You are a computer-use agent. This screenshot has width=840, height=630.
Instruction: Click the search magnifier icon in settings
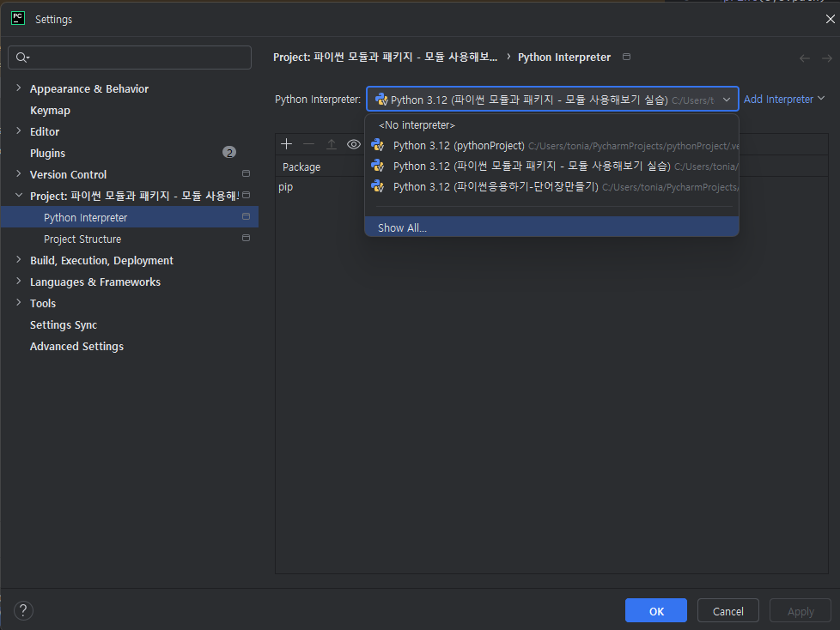[x=22, y=58]
